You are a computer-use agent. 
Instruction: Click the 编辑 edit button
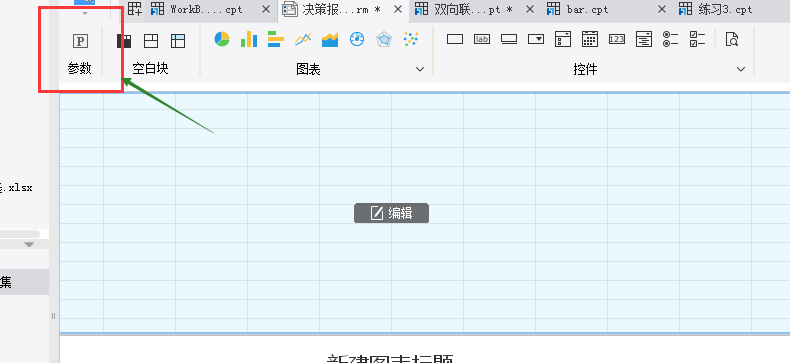point(391,213)
